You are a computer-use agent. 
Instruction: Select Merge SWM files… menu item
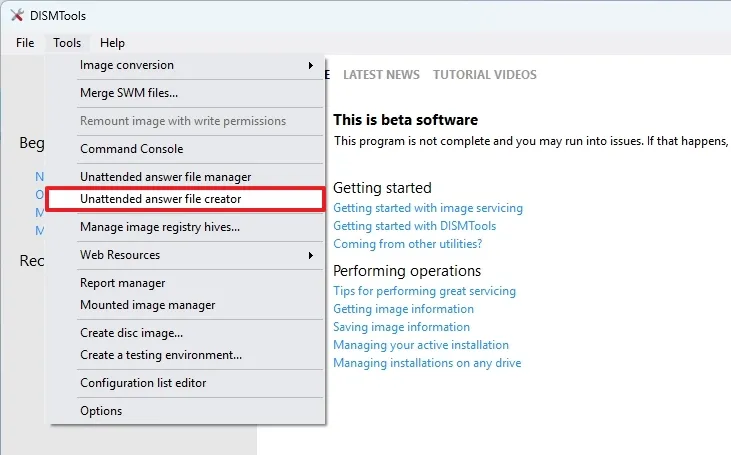pos(186,93)
